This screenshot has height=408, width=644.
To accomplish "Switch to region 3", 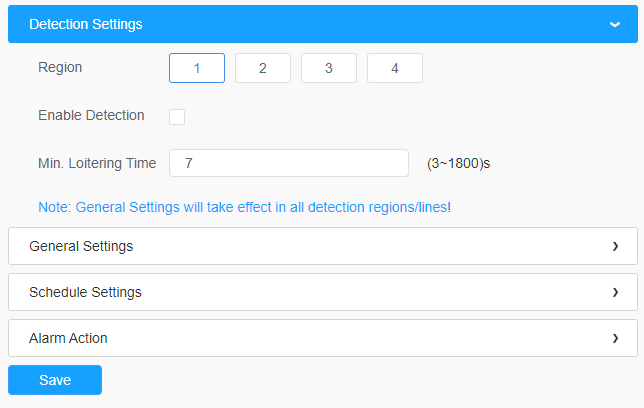I will coord(328,68).
